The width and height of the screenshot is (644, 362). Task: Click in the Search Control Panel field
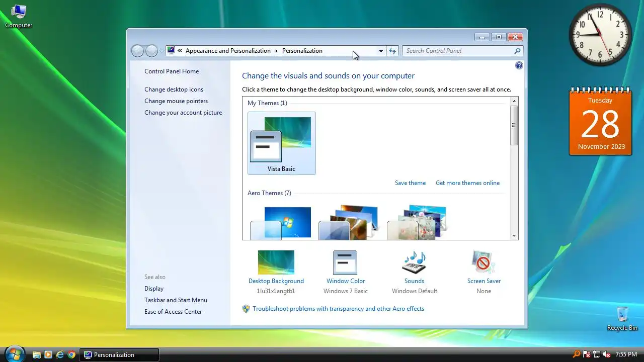click(458, 51)
